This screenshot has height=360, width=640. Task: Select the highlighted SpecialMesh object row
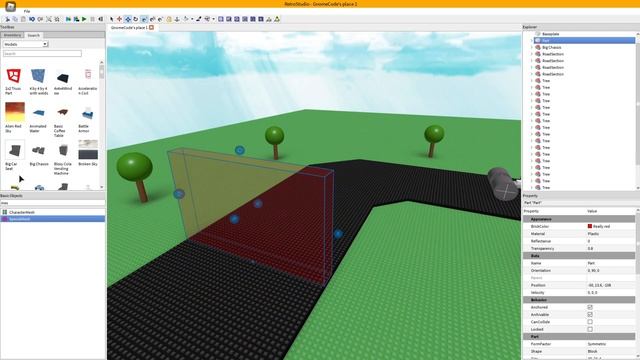(53, 219)
